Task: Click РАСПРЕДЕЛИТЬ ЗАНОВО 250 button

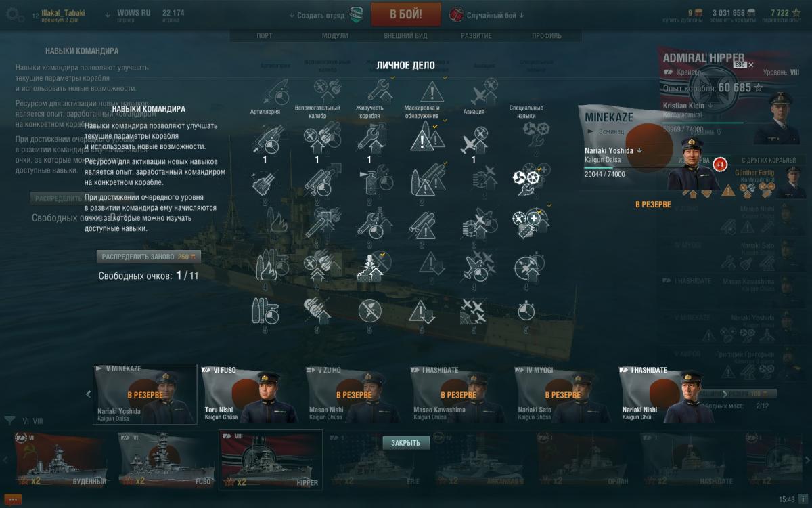Action: [x=149, y=257]
